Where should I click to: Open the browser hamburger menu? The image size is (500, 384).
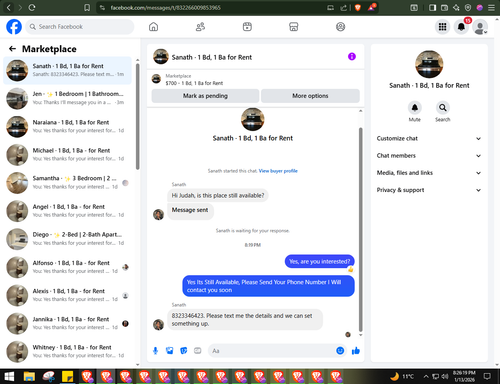pos(491,7)
